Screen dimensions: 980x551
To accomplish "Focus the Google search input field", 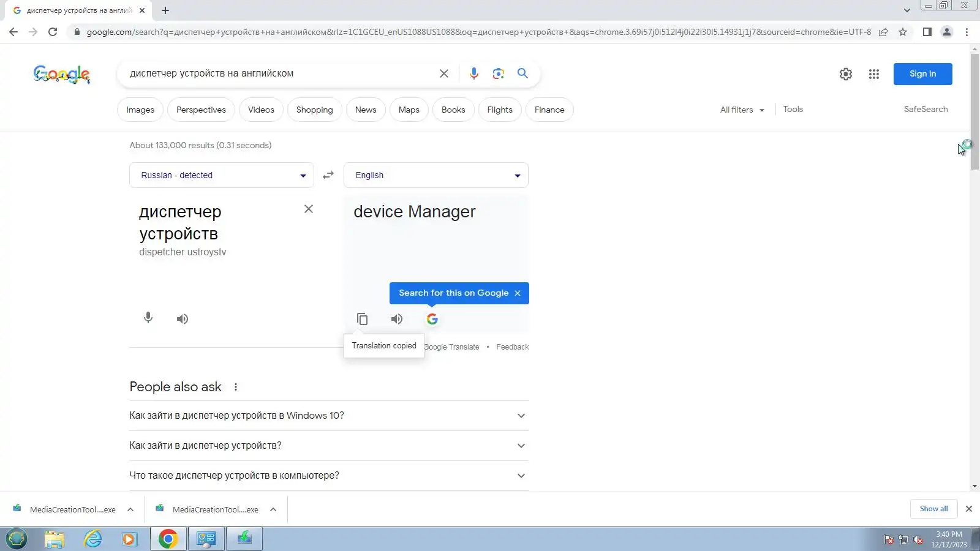I will click(279, 73).
